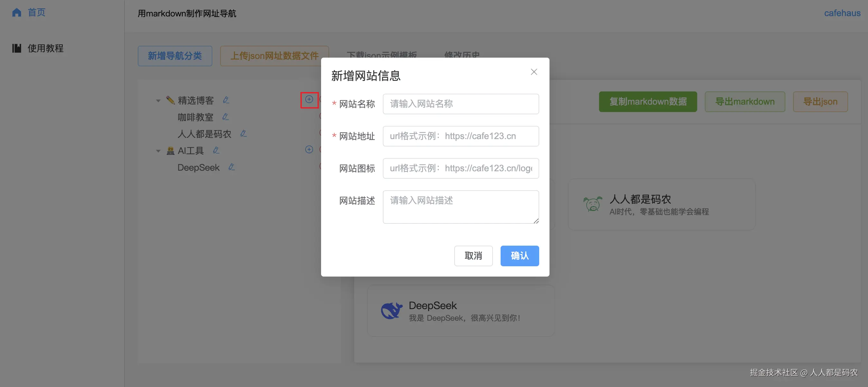868x387 pixels.
Task: Collapse the AI工具 tree category
Action: 158,151
